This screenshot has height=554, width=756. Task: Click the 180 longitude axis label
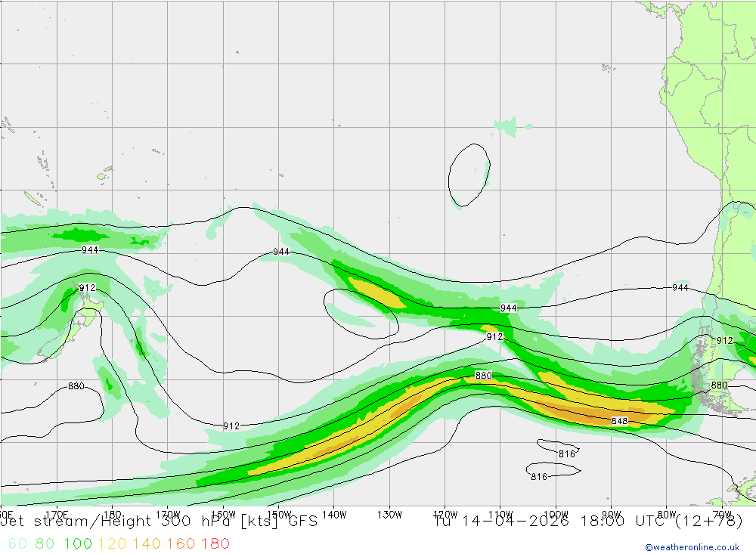113,515
